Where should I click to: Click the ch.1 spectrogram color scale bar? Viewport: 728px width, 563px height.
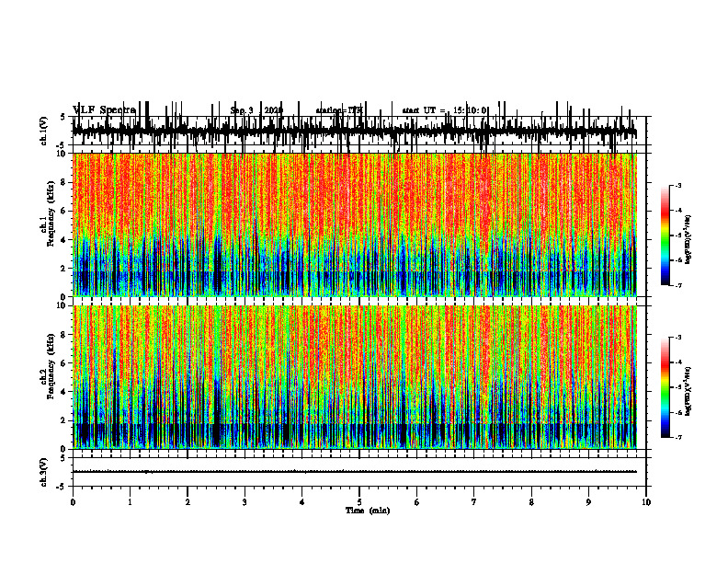(x=665, y=236)
